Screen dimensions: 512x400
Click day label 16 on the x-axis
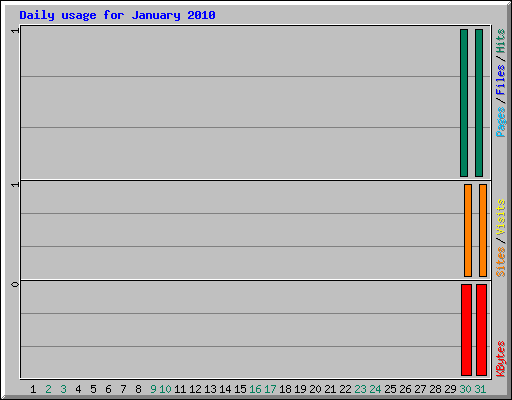point(255,389)
